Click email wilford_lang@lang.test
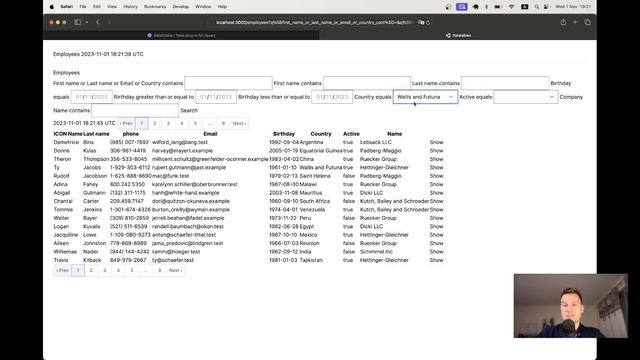 coord(180,142)
